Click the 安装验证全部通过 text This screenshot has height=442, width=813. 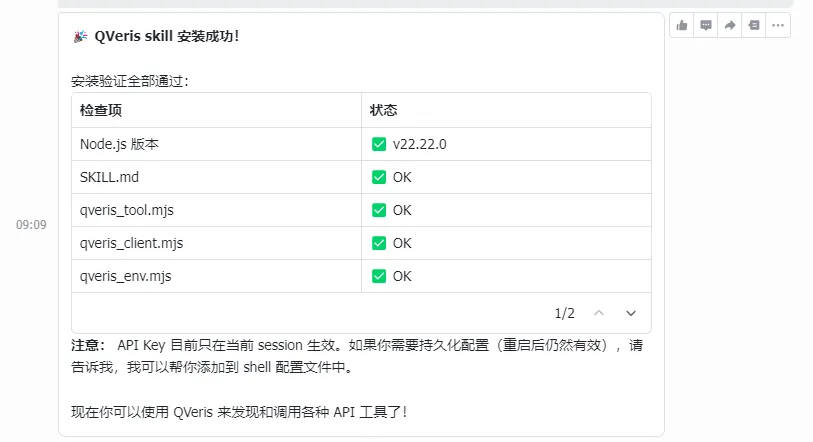[130, 81]
